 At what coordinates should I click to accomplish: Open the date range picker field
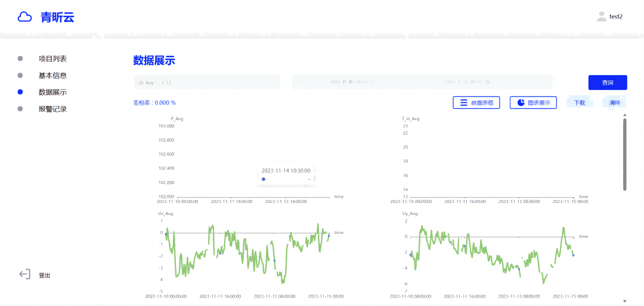[420, 82]
